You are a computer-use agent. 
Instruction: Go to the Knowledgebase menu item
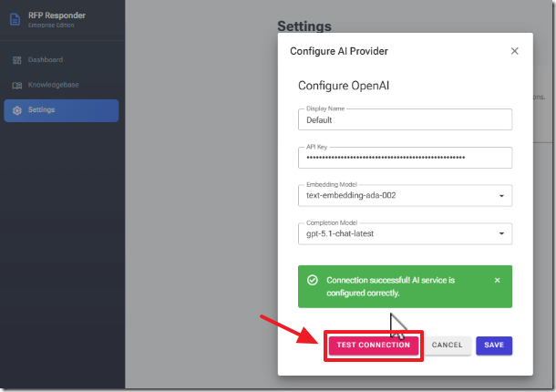tap(53, 85)
